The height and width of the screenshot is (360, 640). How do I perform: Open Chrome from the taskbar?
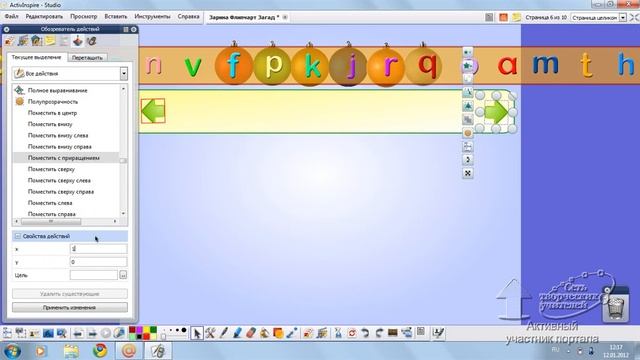tap(100, 351)
